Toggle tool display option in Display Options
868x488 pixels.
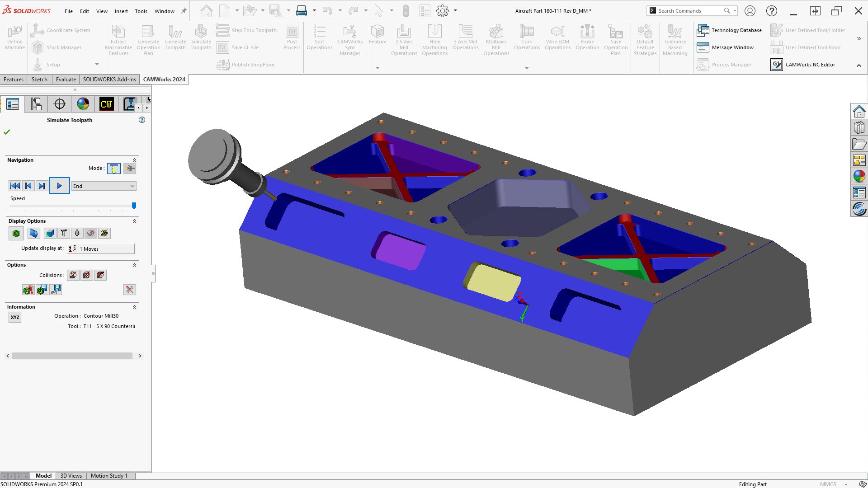point(64,233)
